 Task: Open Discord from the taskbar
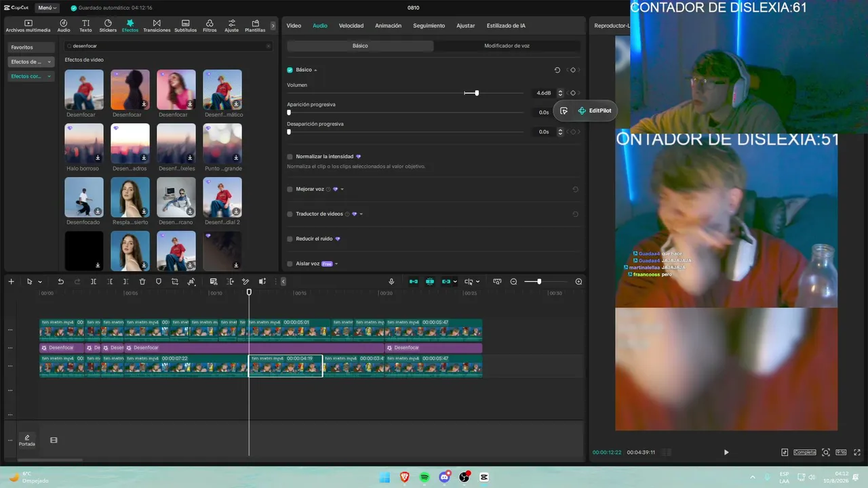click(x=445, y=477)
